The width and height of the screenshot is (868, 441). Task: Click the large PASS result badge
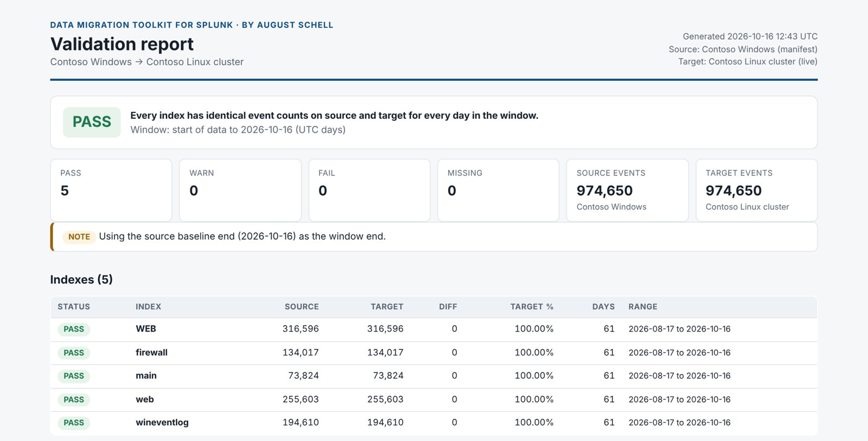coord(92,122)
